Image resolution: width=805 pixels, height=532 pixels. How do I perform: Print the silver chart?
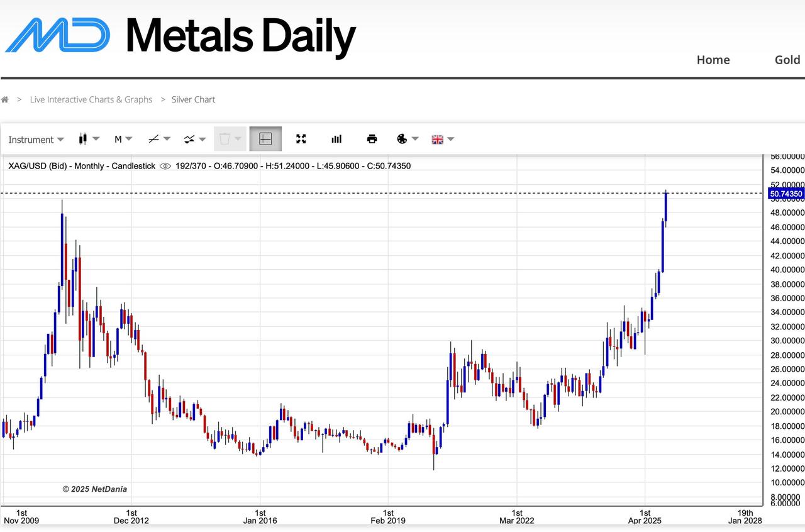click(372, 139)
